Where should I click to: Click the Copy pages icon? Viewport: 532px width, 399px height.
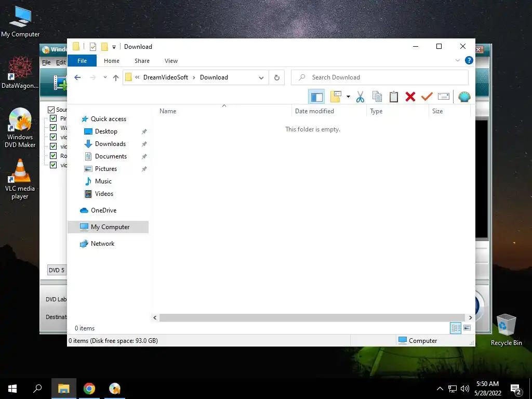point(377,97)
